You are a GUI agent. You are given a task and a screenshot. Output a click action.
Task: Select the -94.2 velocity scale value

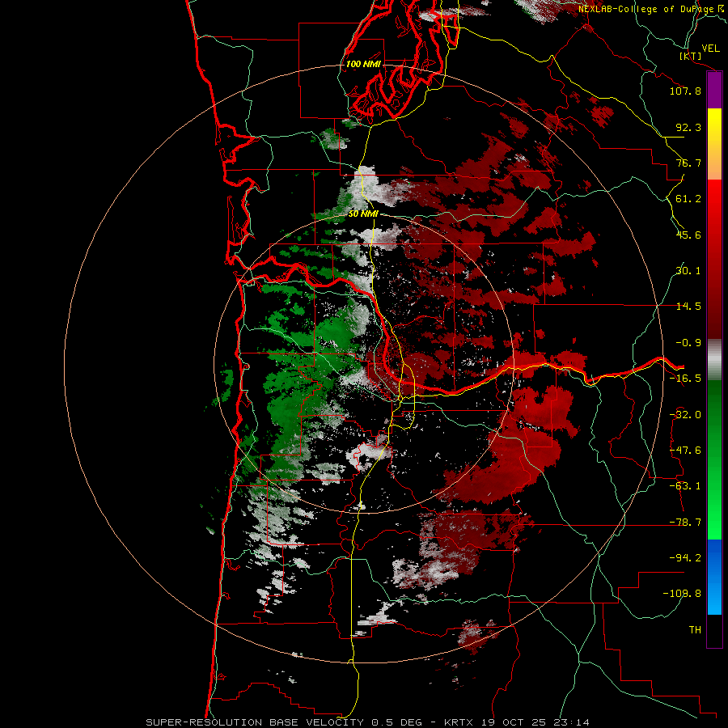click(x=685, y=558)
